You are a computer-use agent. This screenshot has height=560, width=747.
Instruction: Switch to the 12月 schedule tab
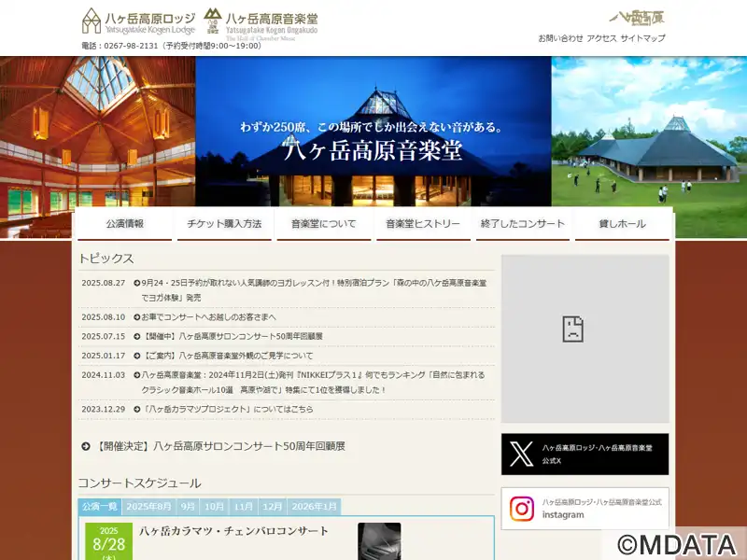click(273, 507)
